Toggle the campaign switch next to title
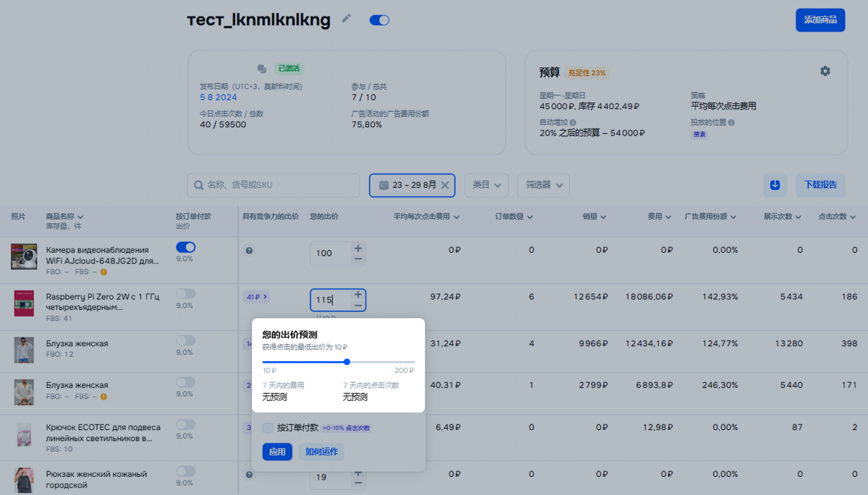The image size is (868, 495). 379,20
